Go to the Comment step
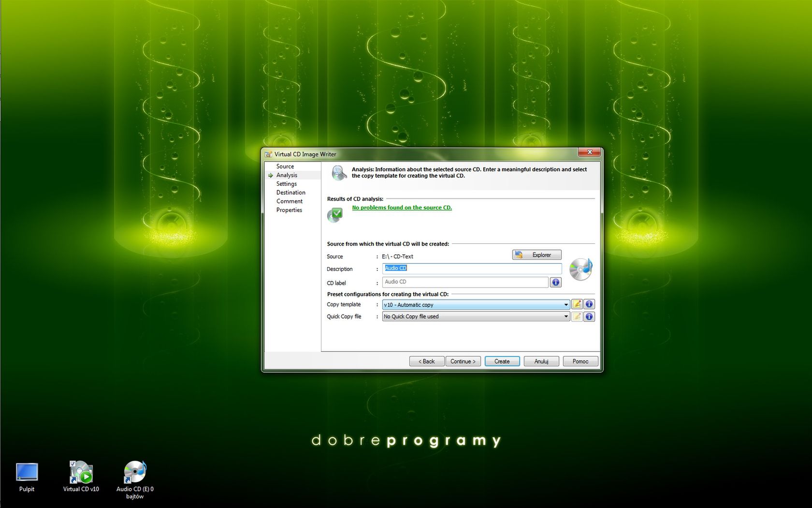 pos(290,201)
